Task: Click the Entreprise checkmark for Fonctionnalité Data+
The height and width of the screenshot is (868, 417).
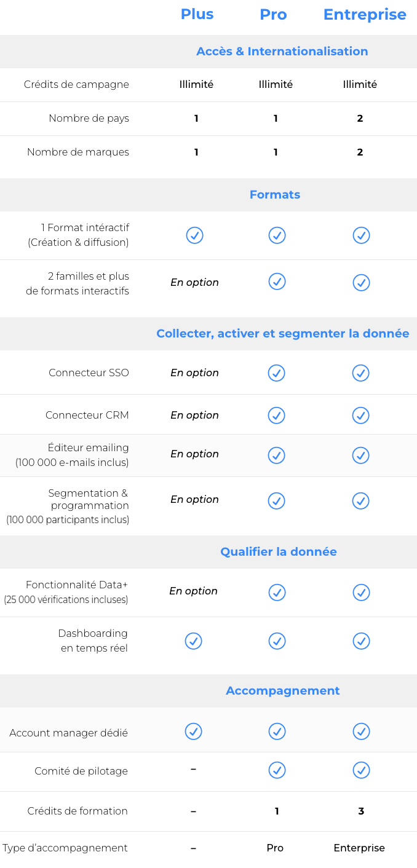Action: coord(361,593)
